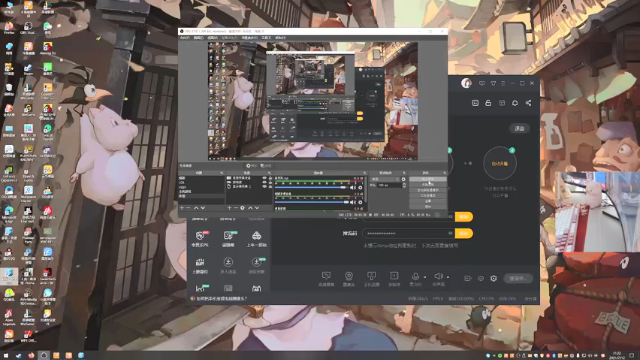Pop out Sources dock using header icon
The width and height of the screenshot is (640, 360).
[269, 173]
